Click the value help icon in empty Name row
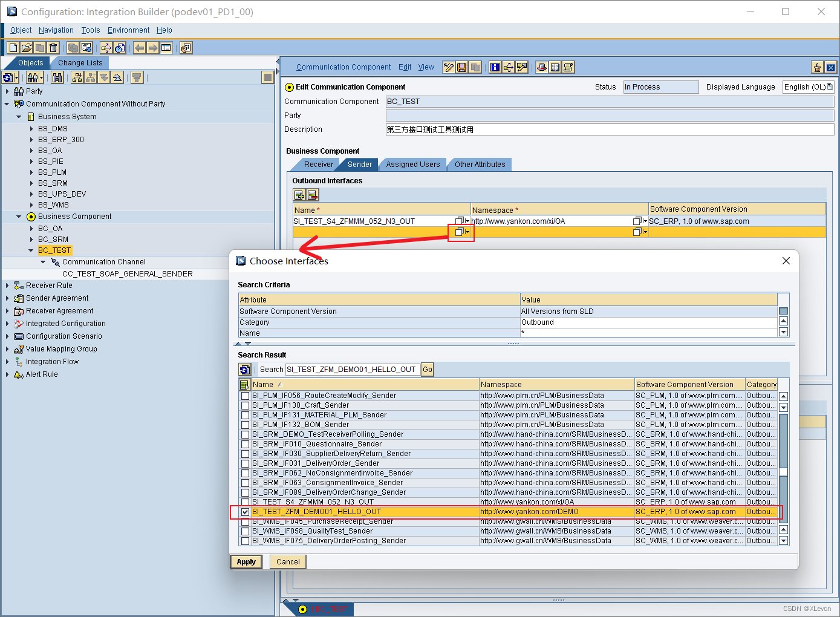 pyautogui.click(x=461, y=232)
